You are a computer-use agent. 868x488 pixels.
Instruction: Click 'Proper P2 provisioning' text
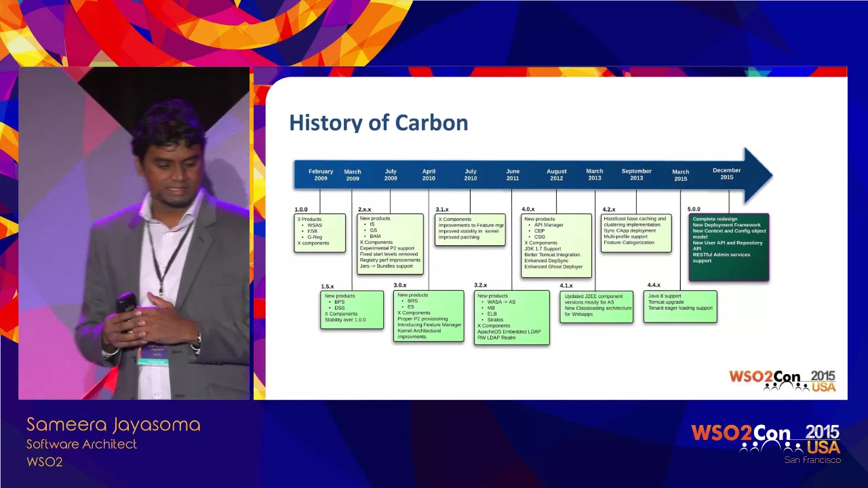[422, 319]
